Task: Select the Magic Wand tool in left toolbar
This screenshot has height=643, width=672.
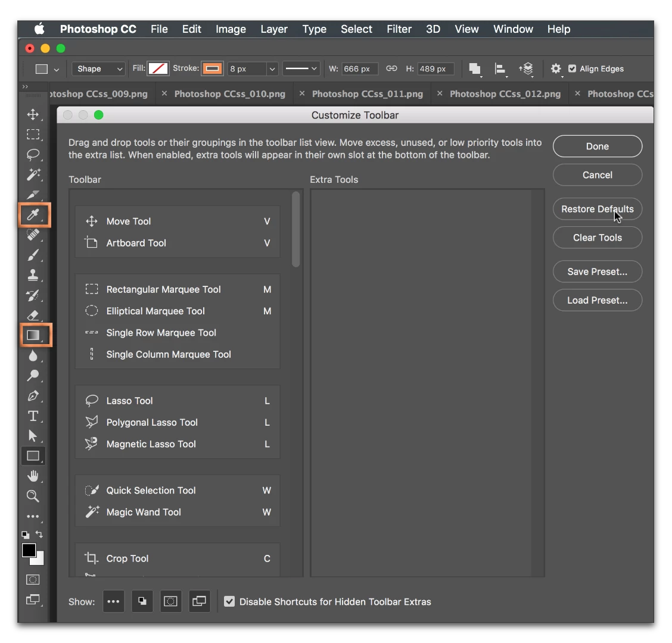Action: (33, 175)
